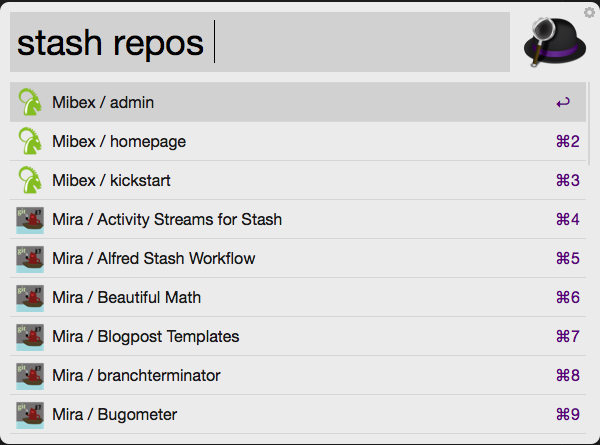
Task: Click the Blogpost Templates project icon
Action: click(30, 337)
